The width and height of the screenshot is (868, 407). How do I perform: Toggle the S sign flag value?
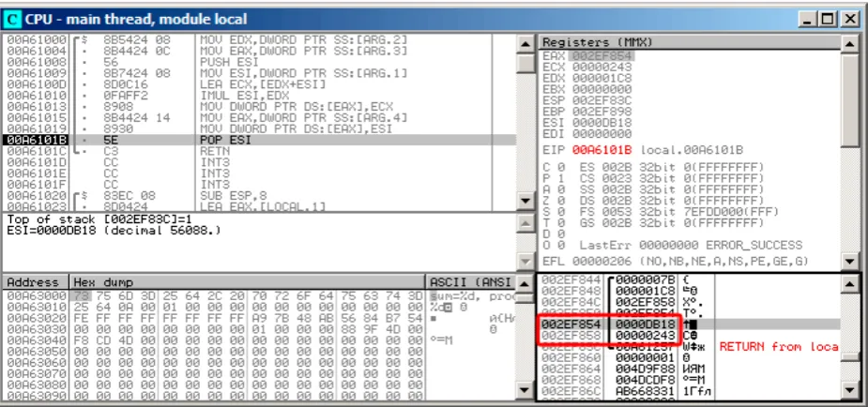click(559, 211)
